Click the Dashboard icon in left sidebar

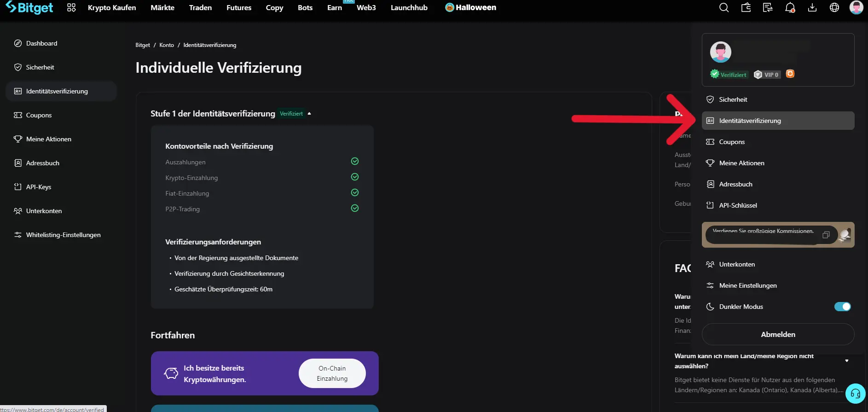18,43
